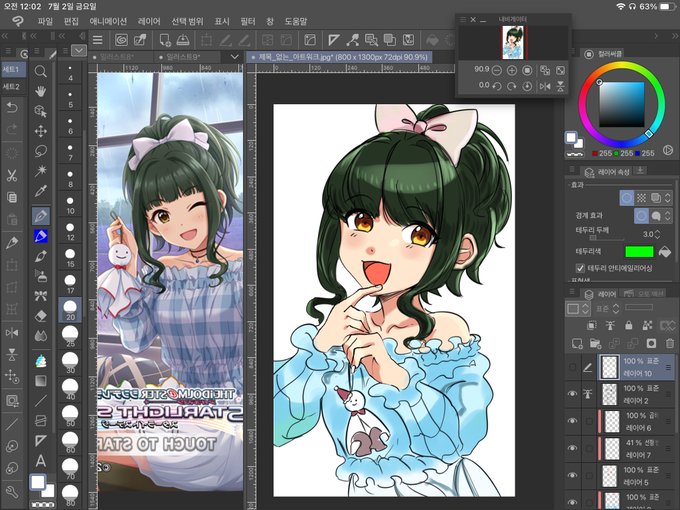
Task: Adjust border thickness 3.0 stepper arrows
Action: 657,234
